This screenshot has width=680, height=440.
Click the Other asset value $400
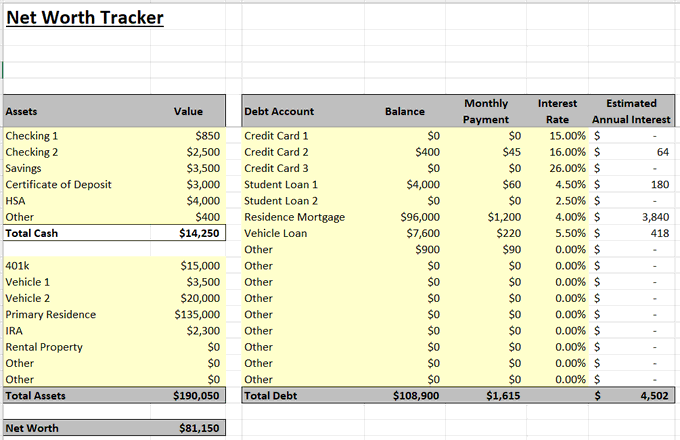(x=208, y=217)
